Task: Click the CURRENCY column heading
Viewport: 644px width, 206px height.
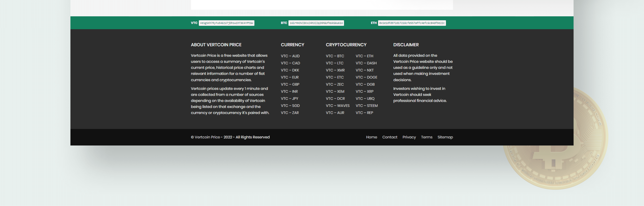Action: tap(292, 45)
